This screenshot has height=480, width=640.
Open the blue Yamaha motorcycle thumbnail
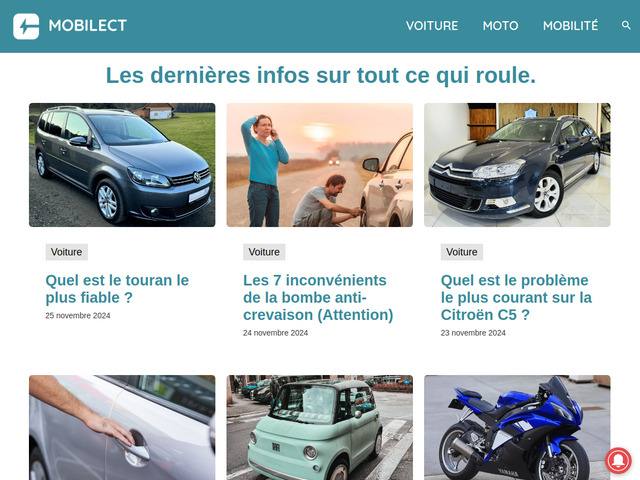(517, 428)
